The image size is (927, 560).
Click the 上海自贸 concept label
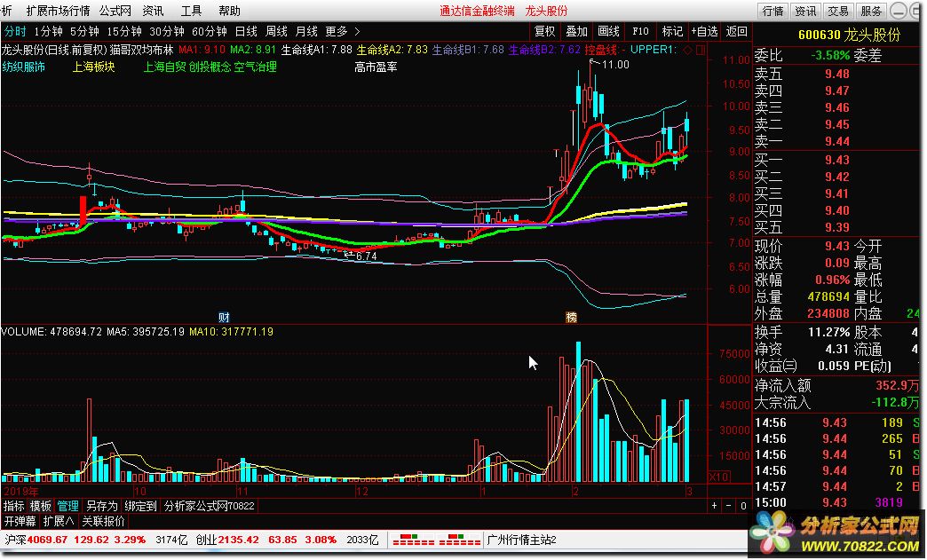point(164,67)
